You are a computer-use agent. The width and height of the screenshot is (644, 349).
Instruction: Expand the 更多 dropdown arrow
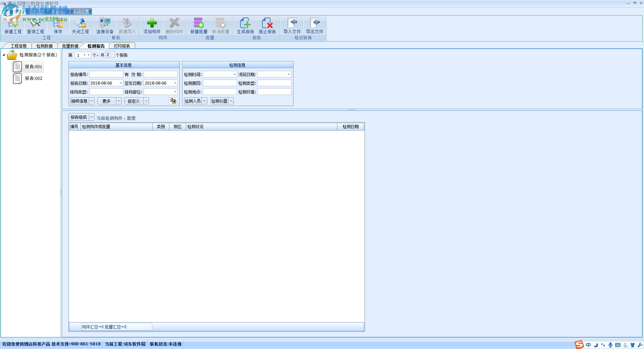(119, 101)
